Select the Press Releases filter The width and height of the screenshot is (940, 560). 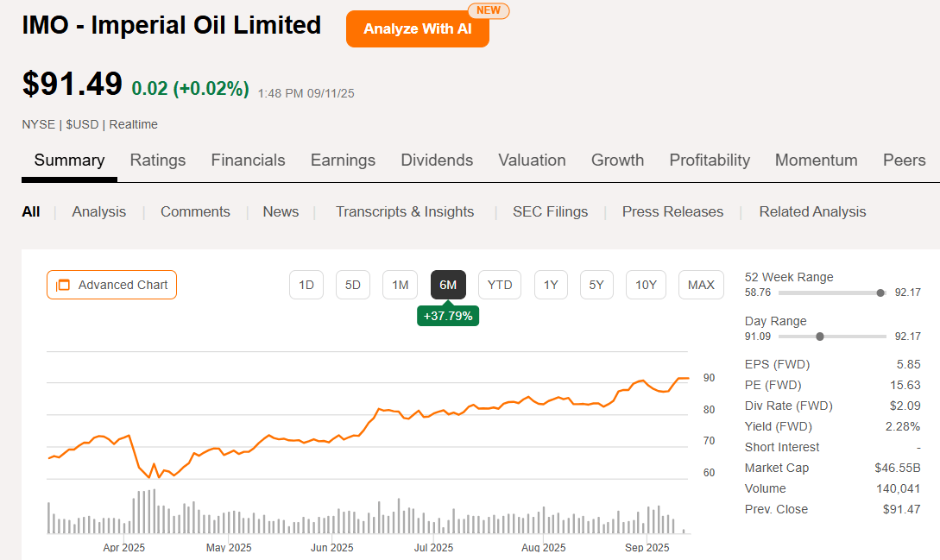pos(672,211)
